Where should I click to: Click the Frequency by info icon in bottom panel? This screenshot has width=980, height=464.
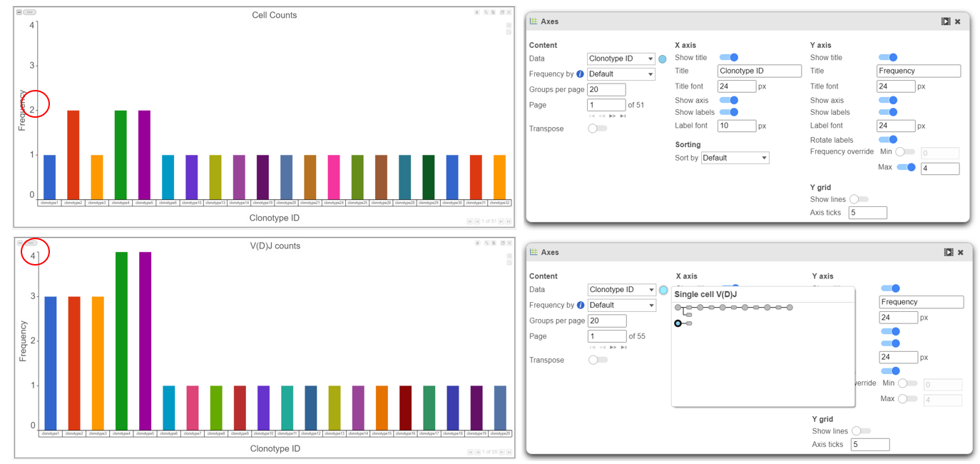click(581, 306)
